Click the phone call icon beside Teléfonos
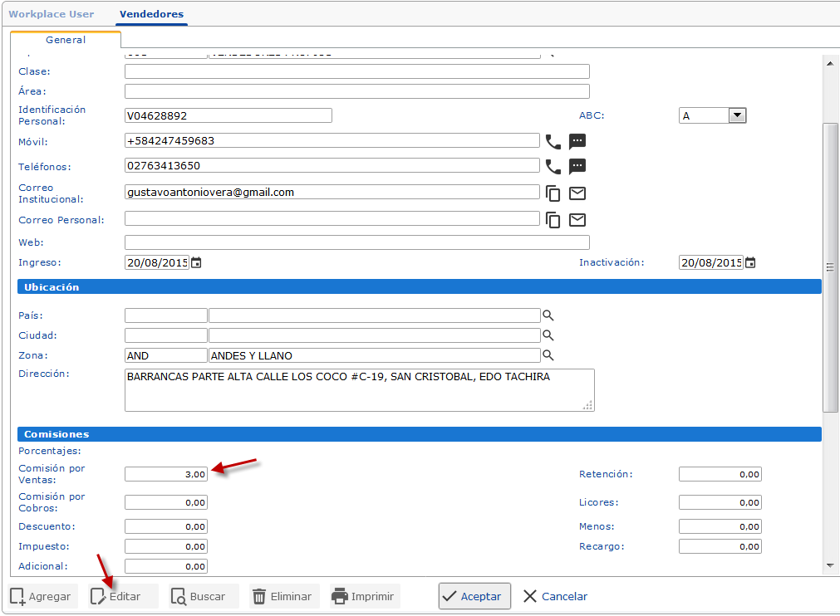 pos(553,166)
